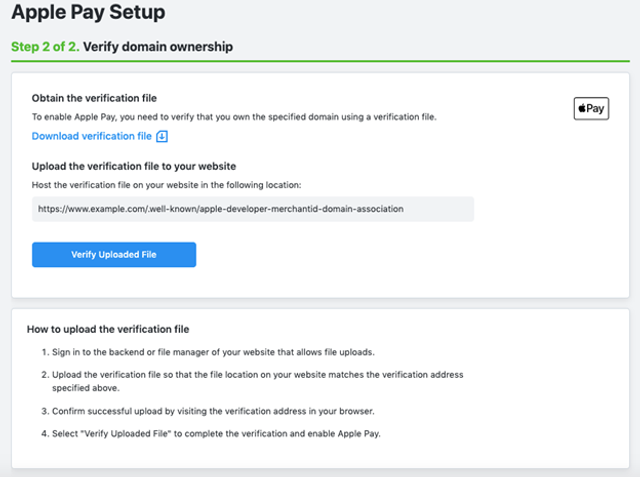Click the Apple Pay logo badge

[x=591, y=109]
